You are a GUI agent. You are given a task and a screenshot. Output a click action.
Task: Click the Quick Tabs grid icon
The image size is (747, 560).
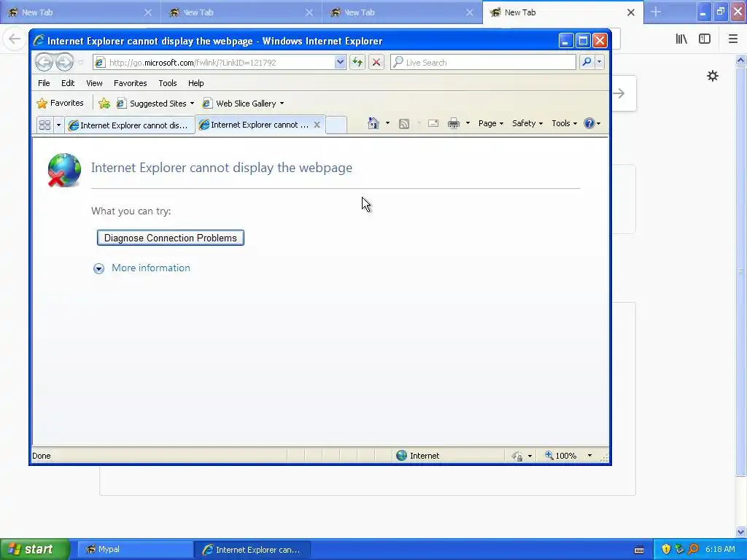pyautogui.click(x=44, y=125)
